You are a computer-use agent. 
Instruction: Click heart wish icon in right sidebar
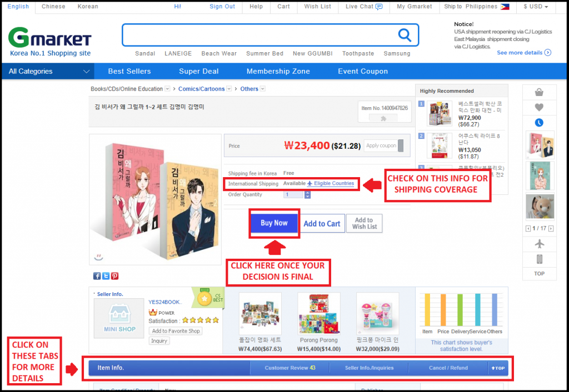click(x=539, y=107)
